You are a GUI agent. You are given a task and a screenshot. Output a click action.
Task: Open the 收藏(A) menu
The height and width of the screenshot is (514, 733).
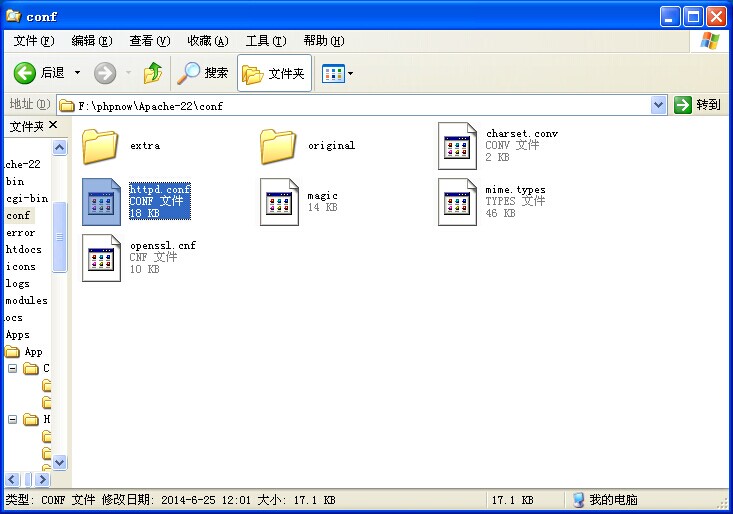click(x=208, y=41)
